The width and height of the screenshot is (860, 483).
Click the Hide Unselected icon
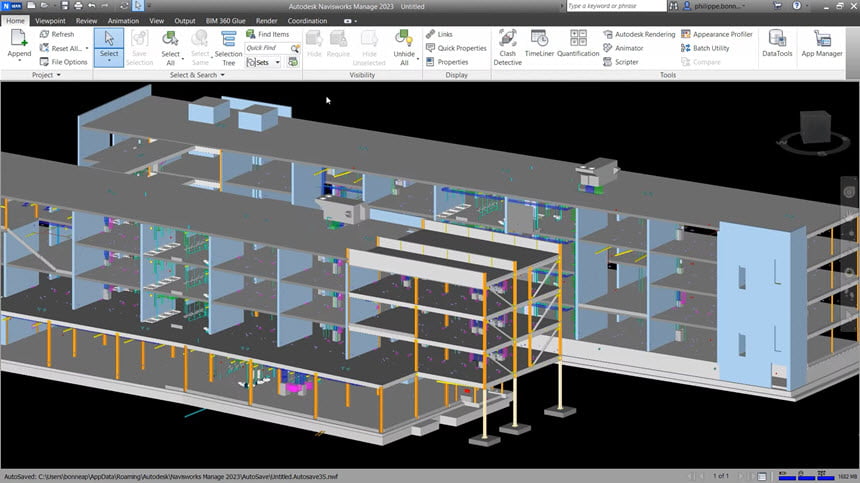[369, 39]
